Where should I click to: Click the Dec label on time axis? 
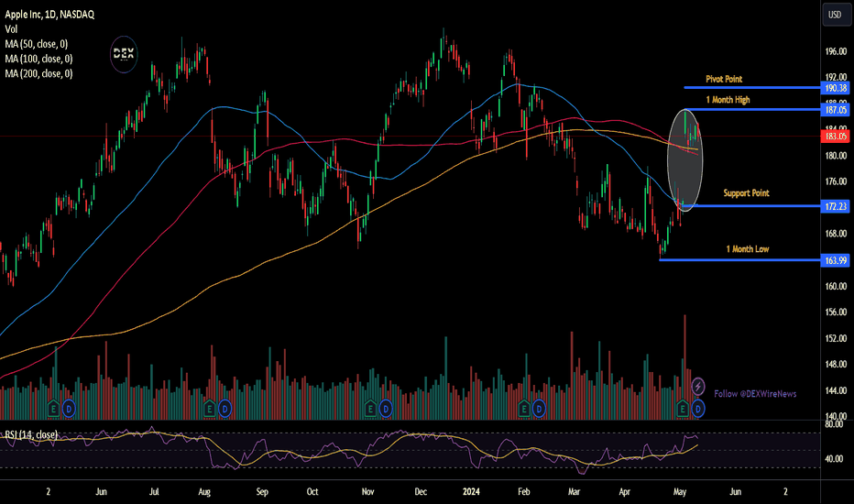point(421,491)
